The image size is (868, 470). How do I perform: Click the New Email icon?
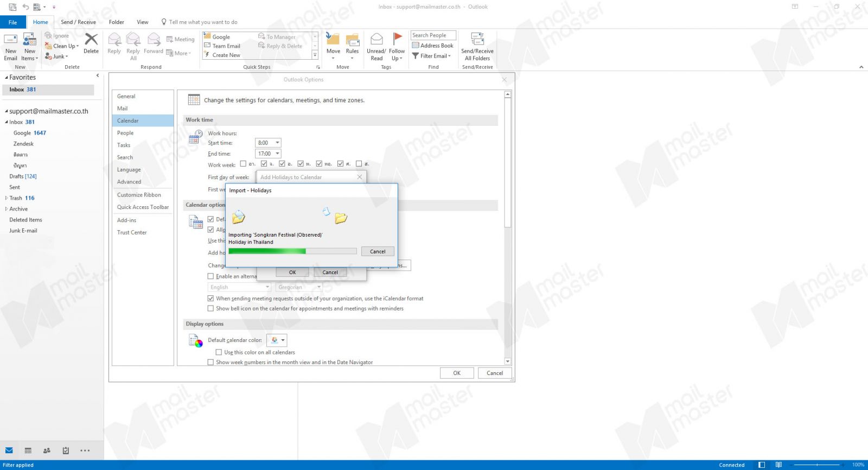pyautogui.click(x=11, y=40)
